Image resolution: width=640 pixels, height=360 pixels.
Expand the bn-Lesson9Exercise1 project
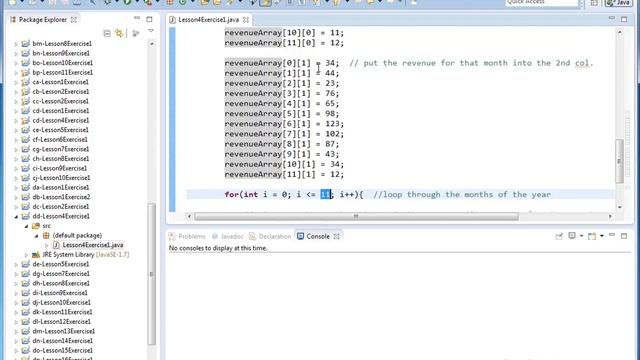[x=16, y=53]
